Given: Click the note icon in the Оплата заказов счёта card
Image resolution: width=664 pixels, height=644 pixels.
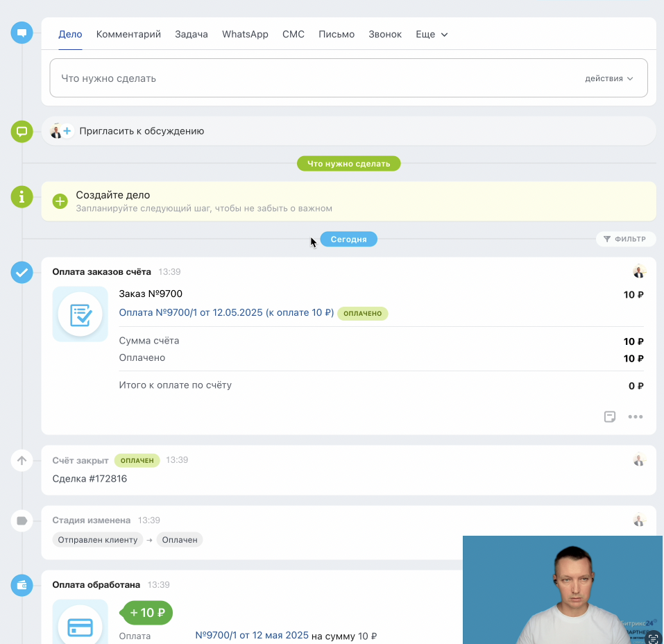Looking at the screenshot, I should pos(610,416).
